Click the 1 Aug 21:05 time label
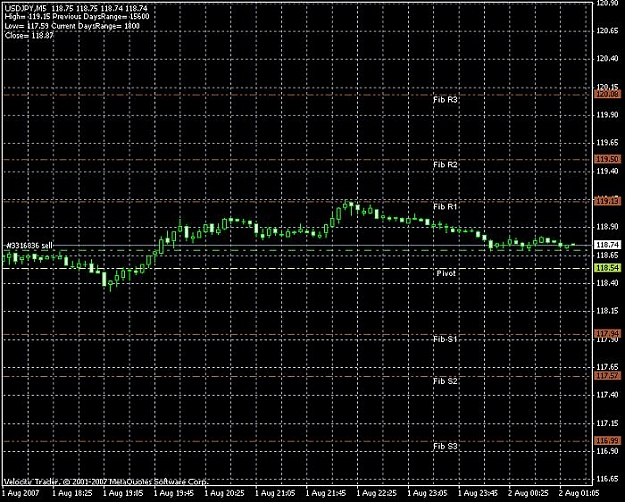The image size is (625, 502). (x=275, y=494)
